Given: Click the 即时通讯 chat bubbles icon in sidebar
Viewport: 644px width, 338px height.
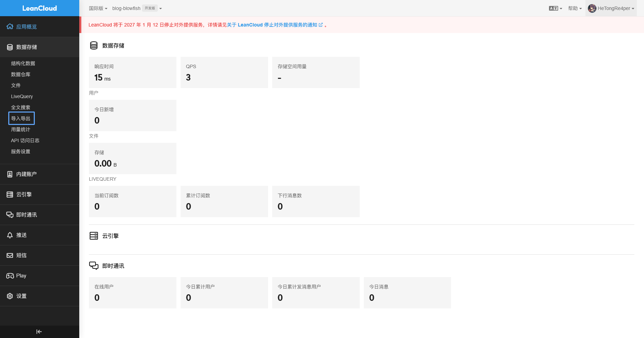Looking at the screenshot, I should coord(10,215).
